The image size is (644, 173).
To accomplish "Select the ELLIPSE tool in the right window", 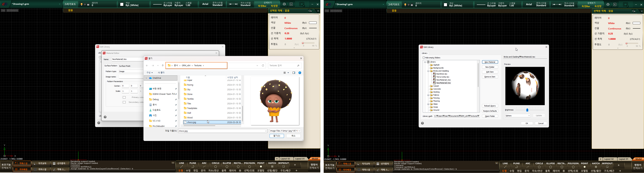I will [551, 165].
